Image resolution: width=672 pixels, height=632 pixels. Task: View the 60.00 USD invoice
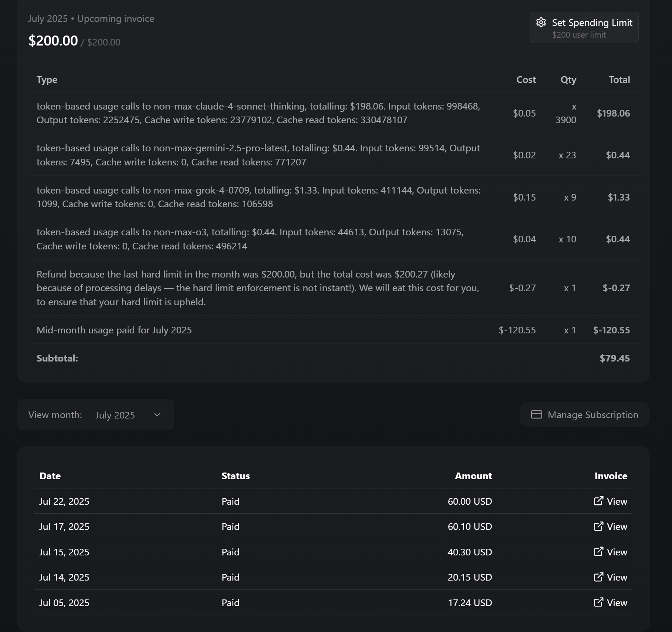(617, 501)
